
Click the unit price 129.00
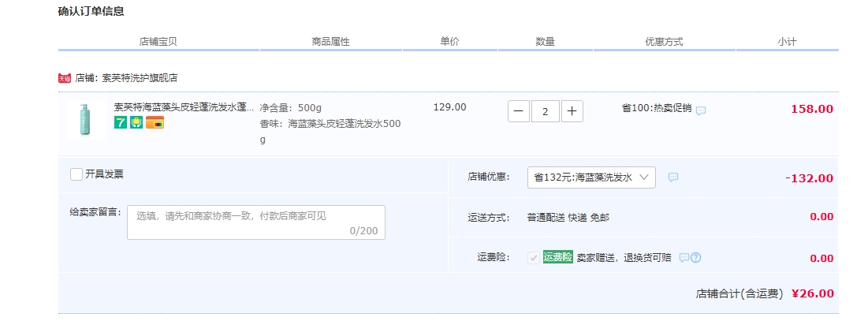click(x=449, y=106)
